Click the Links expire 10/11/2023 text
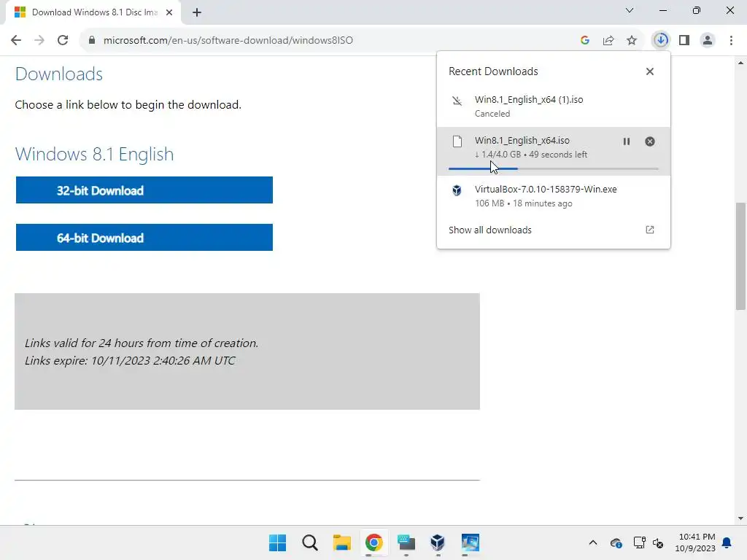747x560 pixels. 130,360
